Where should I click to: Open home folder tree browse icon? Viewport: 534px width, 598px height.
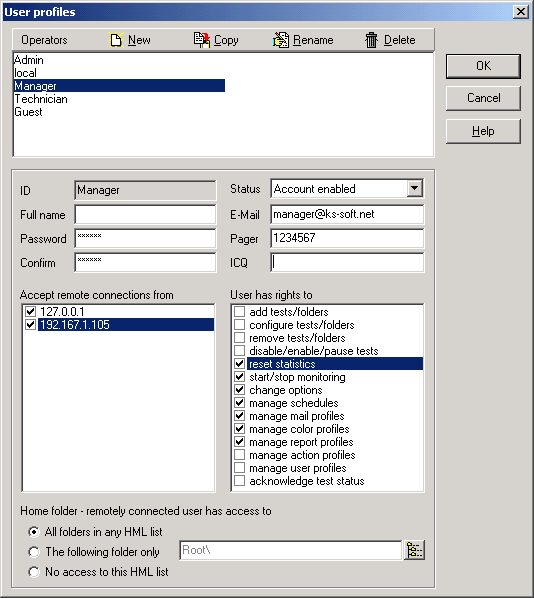point(414,550)
